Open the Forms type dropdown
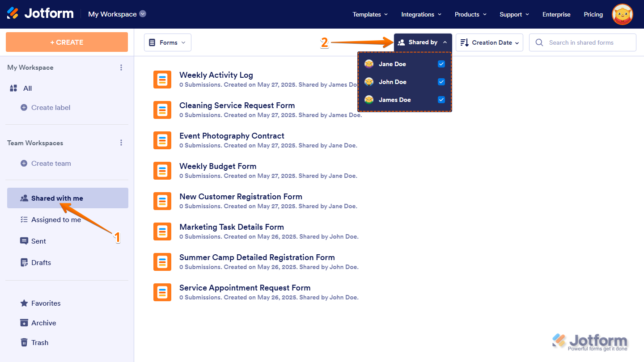This screenshot has height=362, width=644. click(168, 42)
